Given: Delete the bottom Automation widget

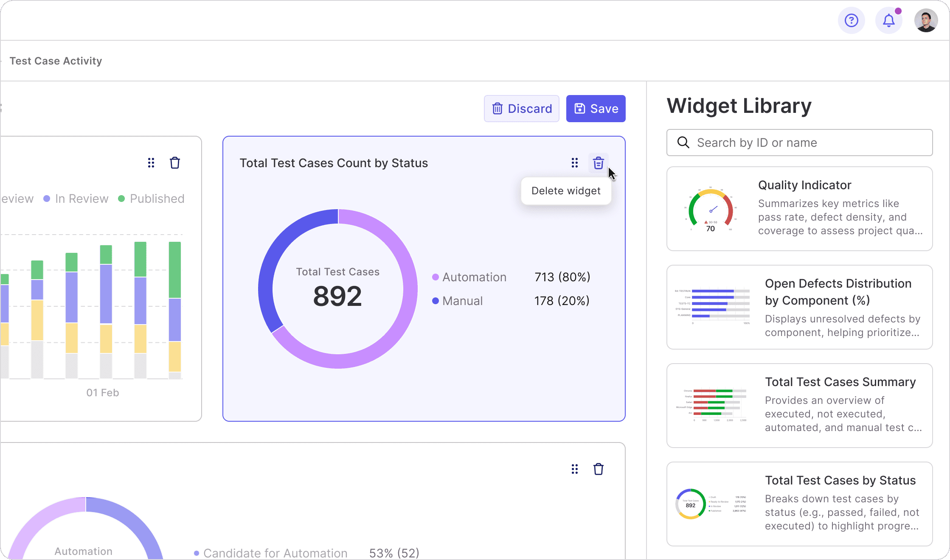Looking at the screenshot, I should click(x=598, y=469).
